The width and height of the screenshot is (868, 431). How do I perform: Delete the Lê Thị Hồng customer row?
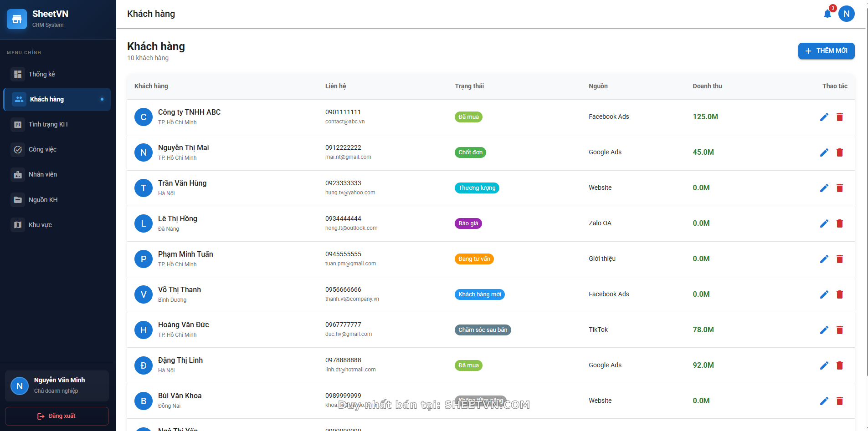pyautogui.click(x=839, y=223)
